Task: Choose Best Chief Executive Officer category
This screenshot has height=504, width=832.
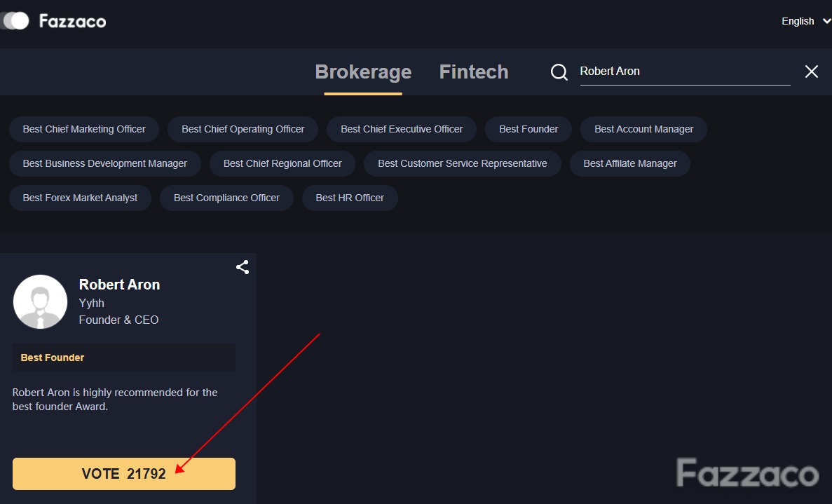Action: (402, 129)
